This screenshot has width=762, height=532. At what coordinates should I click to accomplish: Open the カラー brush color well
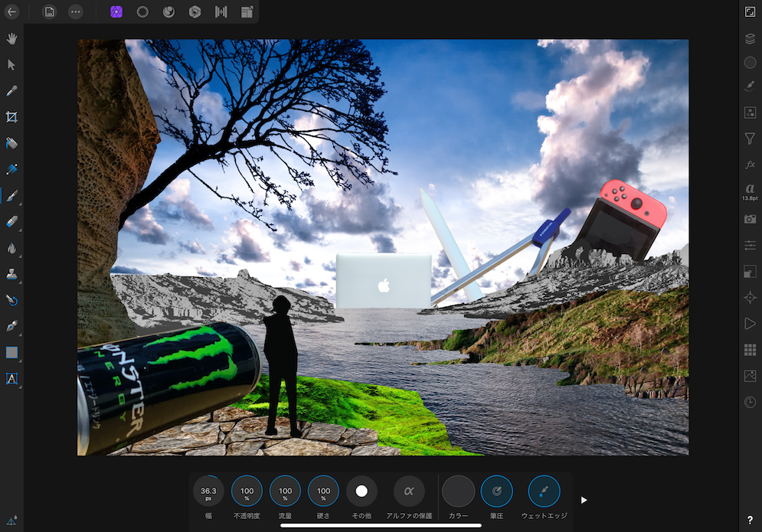click(458, 491)
